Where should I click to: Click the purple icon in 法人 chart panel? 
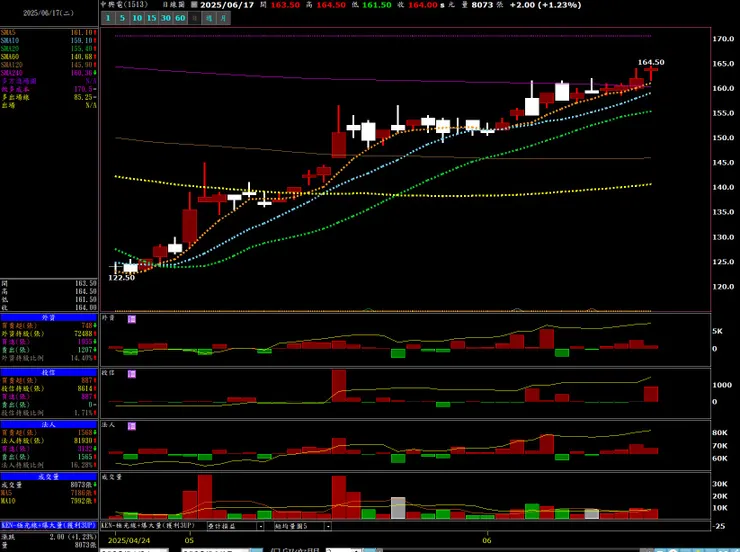132,426
